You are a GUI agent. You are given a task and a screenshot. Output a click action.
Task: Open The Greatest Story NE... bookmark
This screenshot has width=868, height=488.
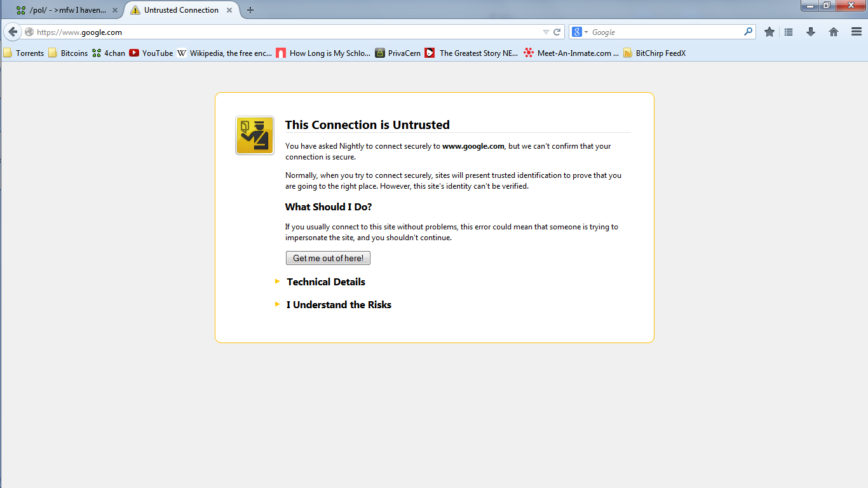coord(471,53)
